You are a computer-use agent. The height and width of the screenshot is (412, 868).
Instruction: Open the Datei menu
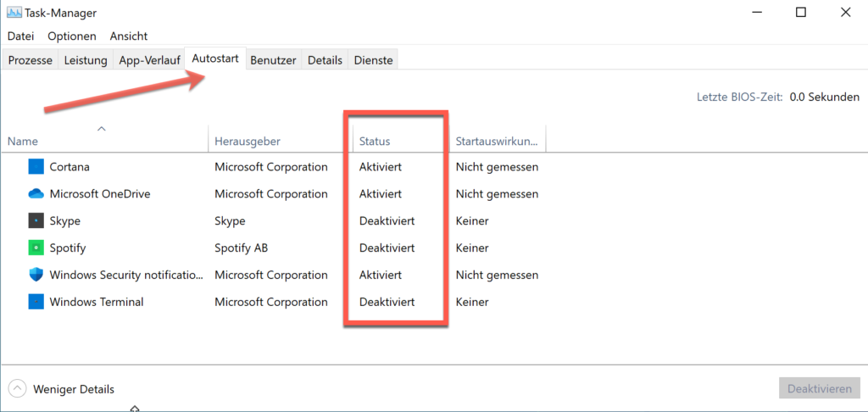coord(20,36)
